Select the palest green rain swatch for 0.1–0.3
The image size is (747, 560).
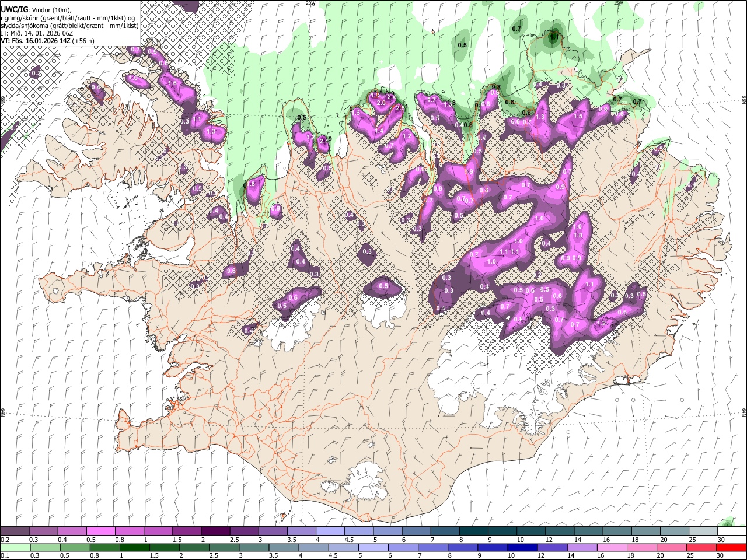point(15,547)
